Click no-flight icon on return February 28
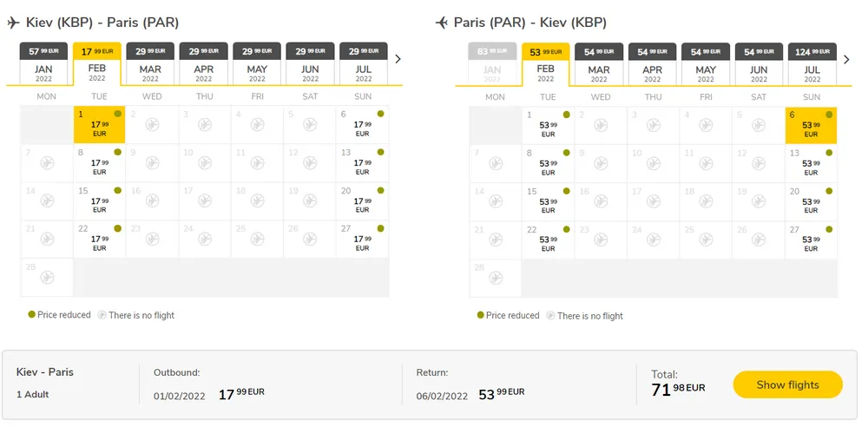The image size is (868, 427). coord(496,278)
